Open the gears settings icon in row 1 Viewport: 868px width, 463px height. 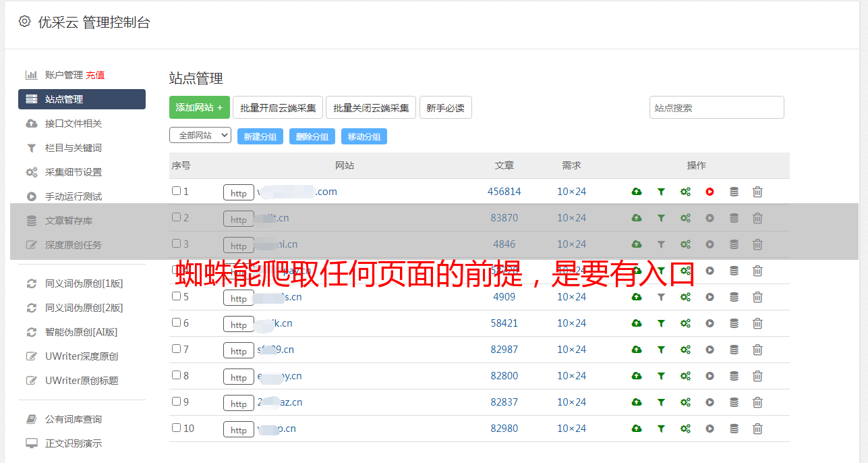(x=685, y=192)
